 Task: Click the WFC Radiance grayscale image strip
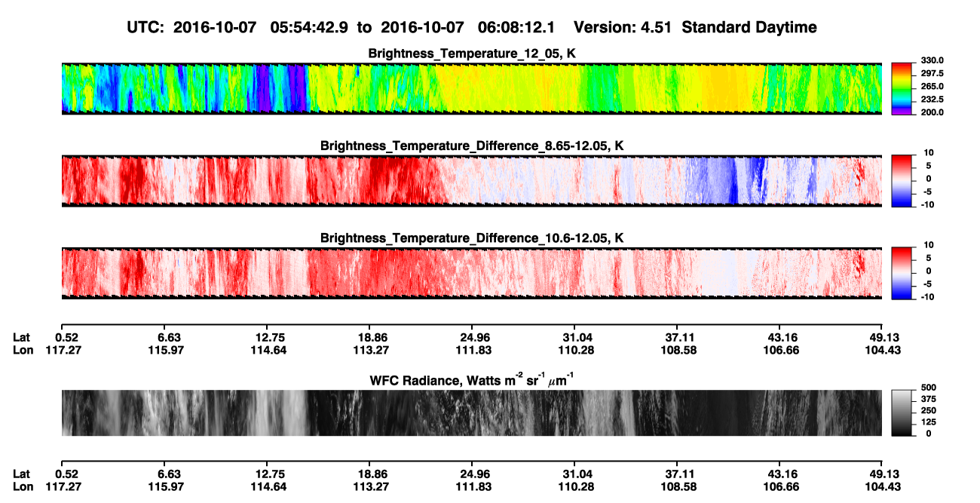tap(471, 413)
